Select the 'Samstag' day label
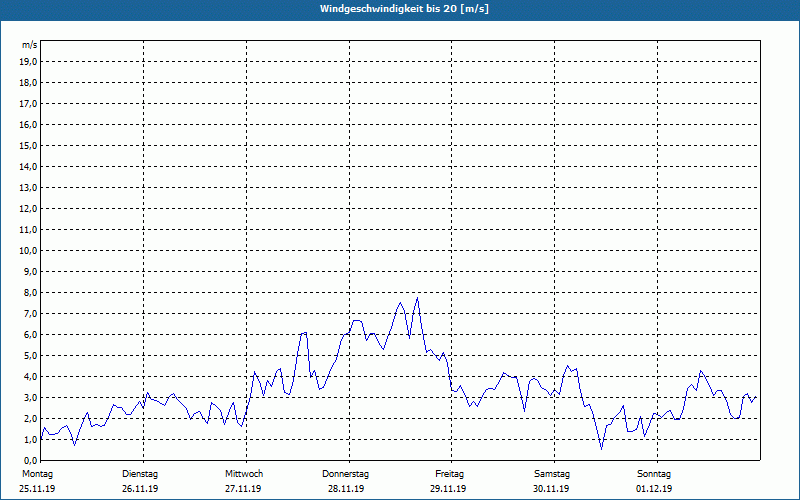This screenshot has width=800, height=500. point(552,474)
